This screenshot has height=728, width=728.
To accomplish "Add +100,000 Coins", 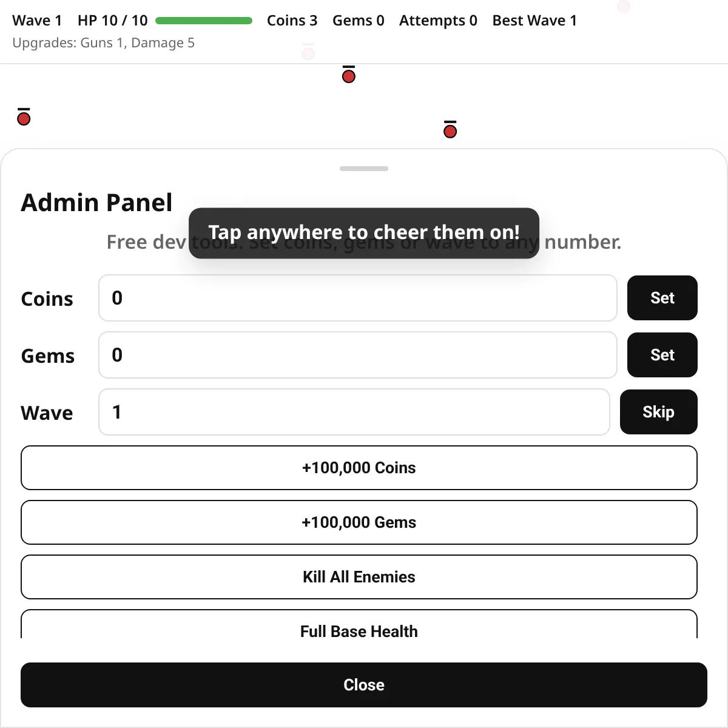I will pos(359,468).
